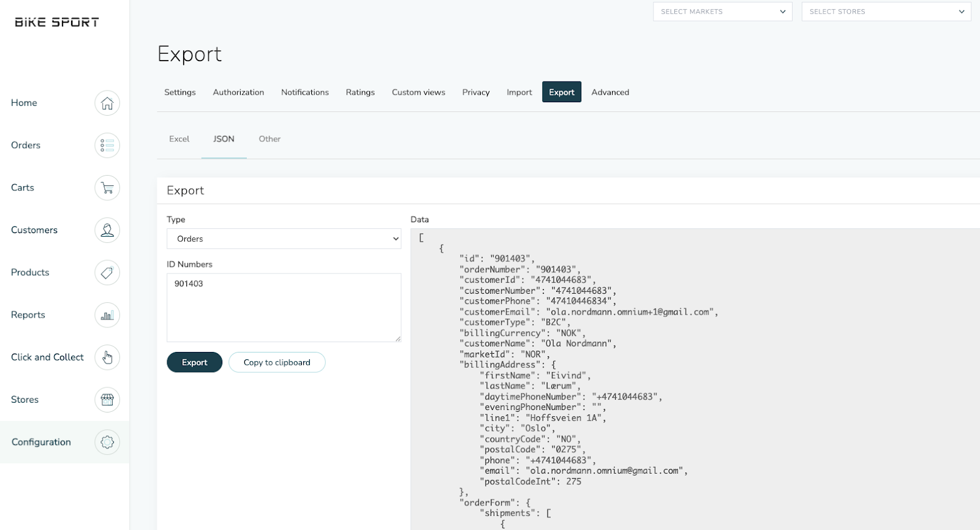The image size is (980, 530).
Task: Click the Reports bar chart icon
Action: coord(107,315)
